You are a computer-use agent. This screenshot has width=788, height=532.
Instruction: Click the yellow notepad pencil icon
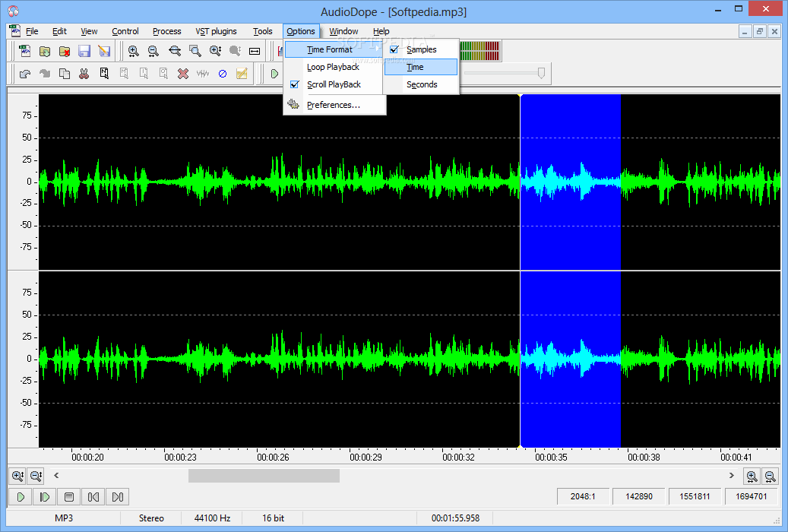click(242, 74)
